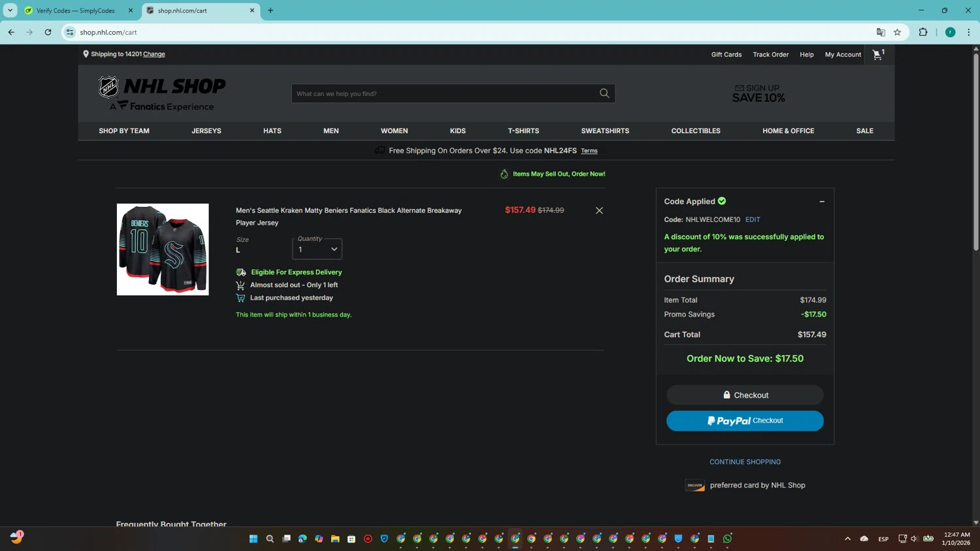Close the shop.nhl.com/cart tab
980x551 pixels.
pos(252,10)
